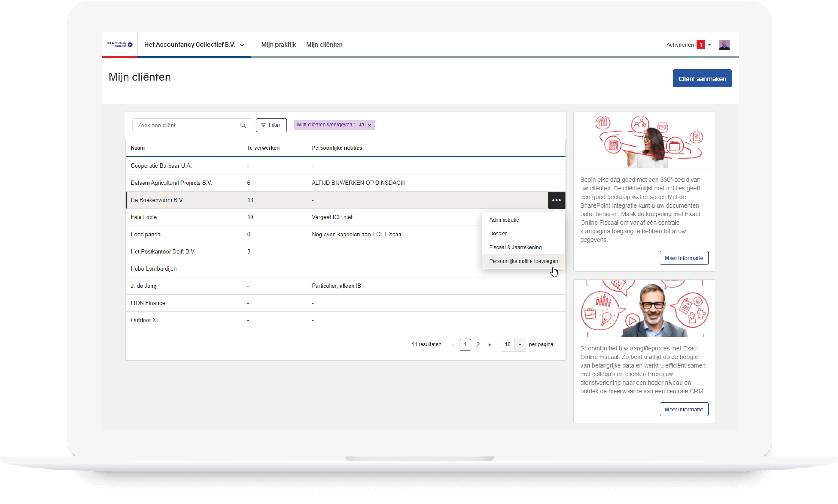Click the 6 value for Dalsem Agricultural
Viewport: 838px width, 504px height.
coord(249,183)
